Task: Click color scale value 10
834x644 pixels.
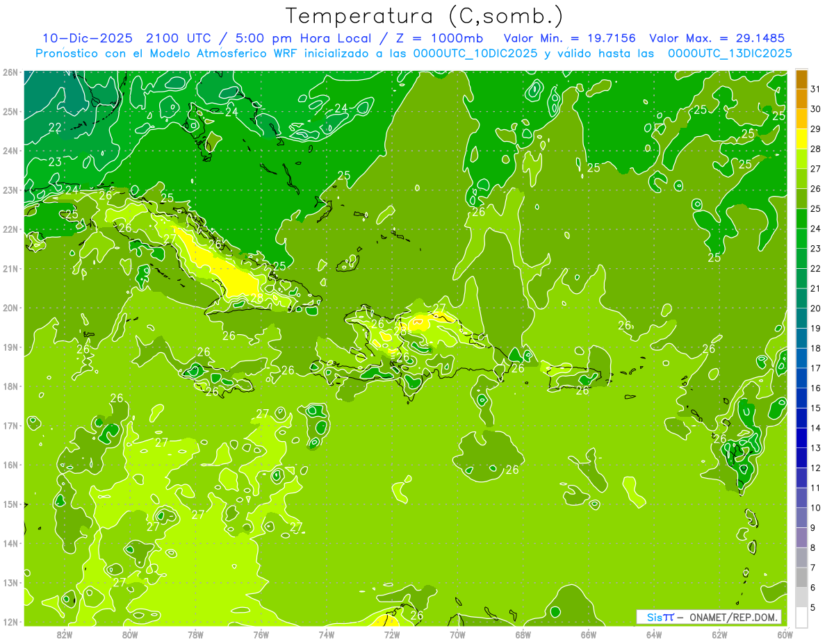Action: point(816,508)
